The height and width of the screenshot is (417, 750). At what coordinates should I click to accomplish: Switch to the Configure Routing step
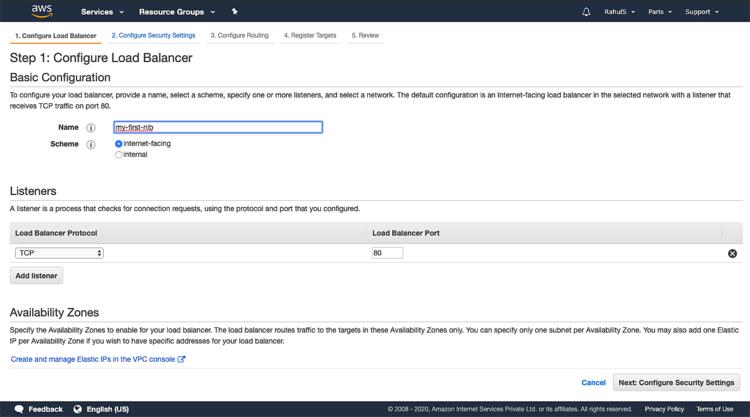click(x=239, y=35)
